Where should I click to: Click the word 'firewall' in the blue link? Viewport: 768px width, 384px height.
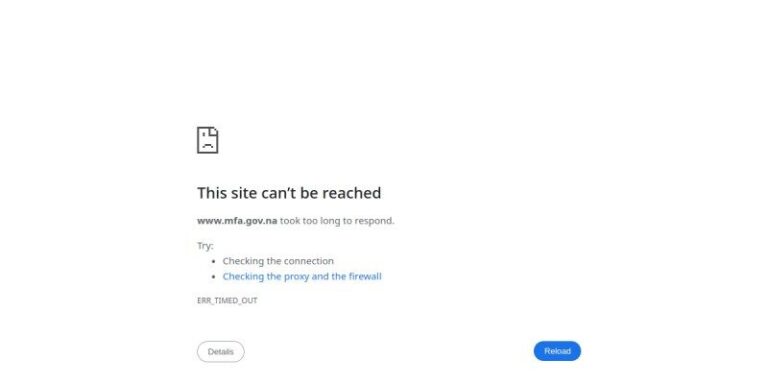pyautogui.click(x=364, y=276)
